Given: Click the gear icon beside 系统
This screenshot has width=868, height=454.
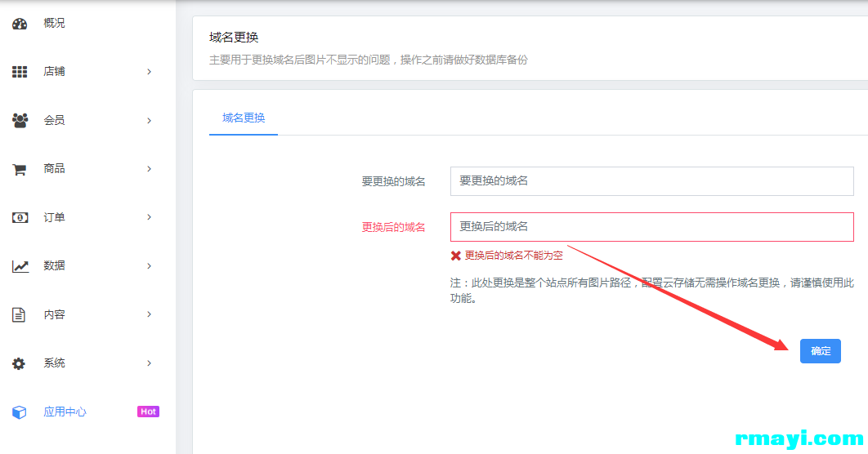Looking at the screenshot, I should coord(19,363).
